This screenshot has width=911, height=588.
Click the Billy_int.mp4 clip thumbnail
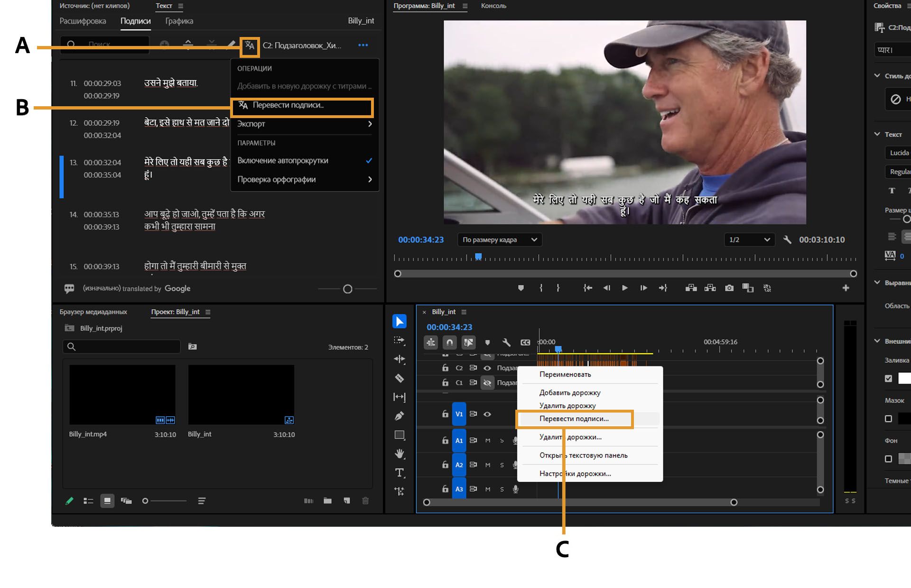(x=122, y=395)
